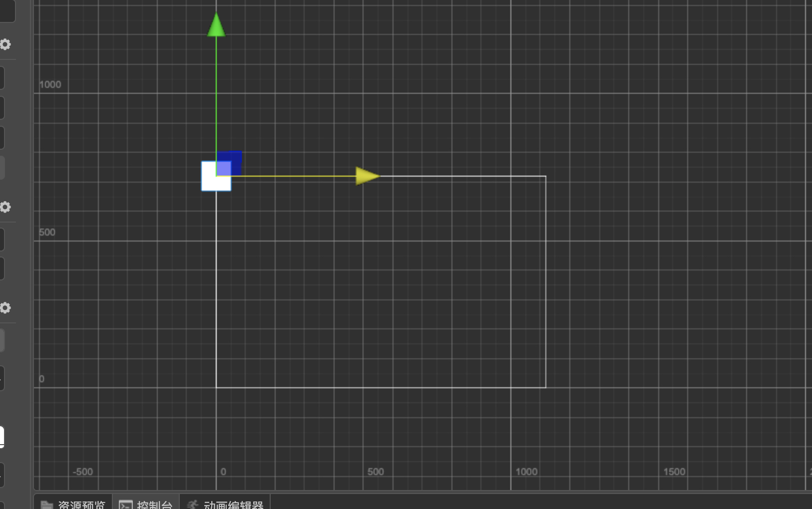
Task: Click the yellow X-axis move gizmo arrow
Action: pyautogui.click(x=368, y=176)
